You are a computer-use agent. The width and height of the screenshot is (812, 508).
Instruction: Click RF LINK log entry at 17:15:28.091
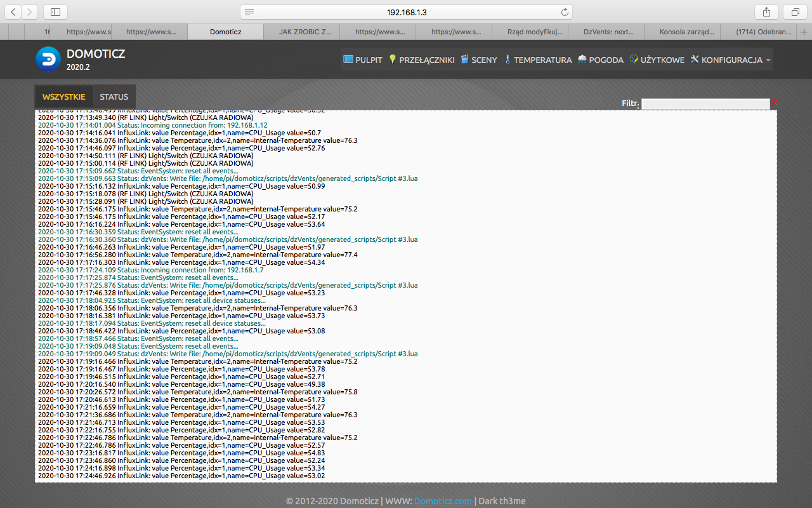tap(146, 201)
